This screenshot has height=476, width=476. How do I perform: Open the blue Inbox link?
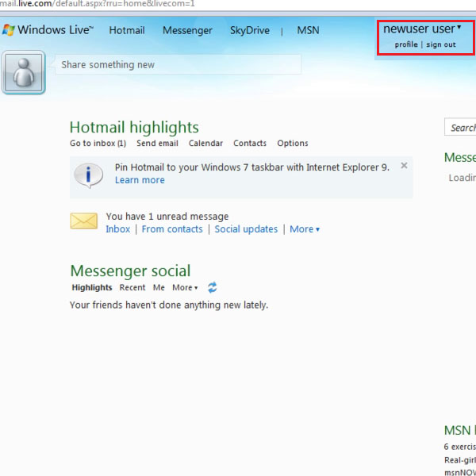pyautogui.click(x=117, y=229)
